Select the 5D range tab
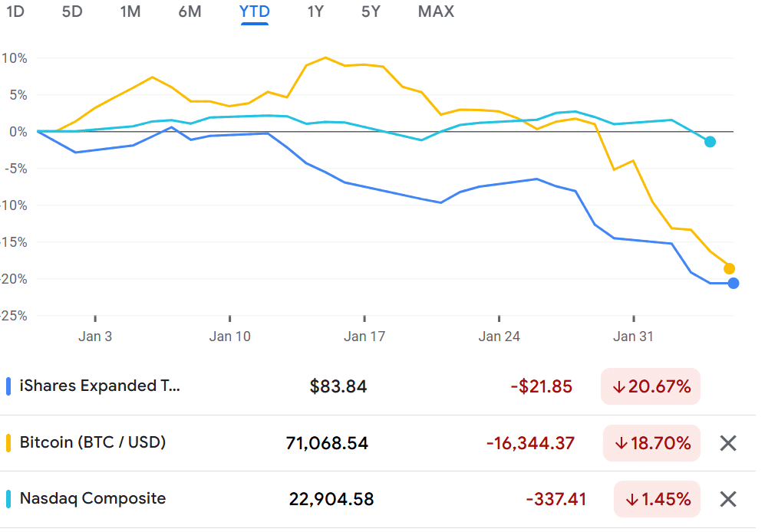 point(71,11)
